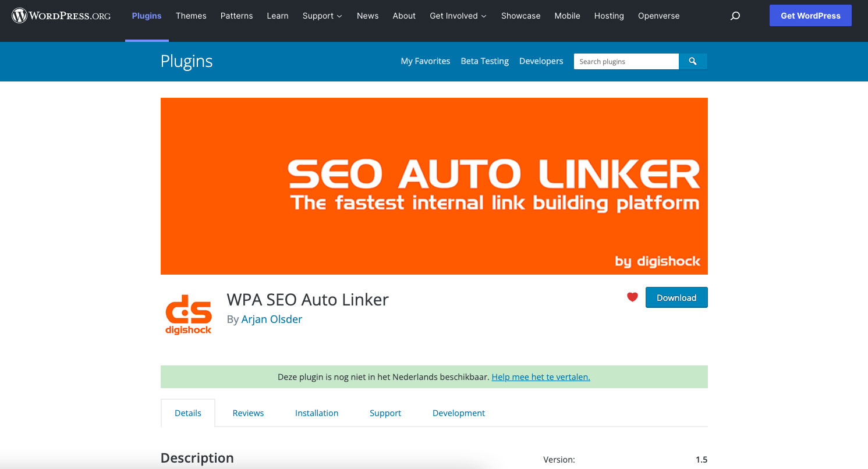
Task: Expand the Get Involved menu
Action: 458,16
